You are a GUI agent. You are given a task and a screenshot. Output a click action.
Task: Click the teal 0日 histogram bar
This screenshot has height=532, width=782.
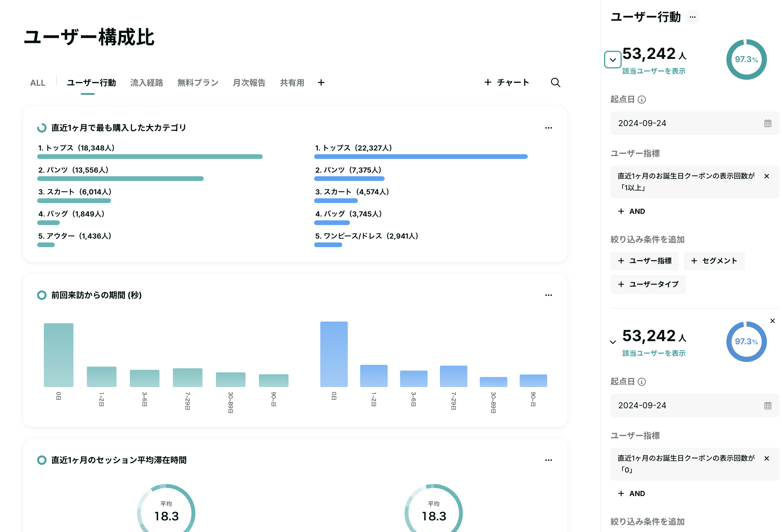59,355
